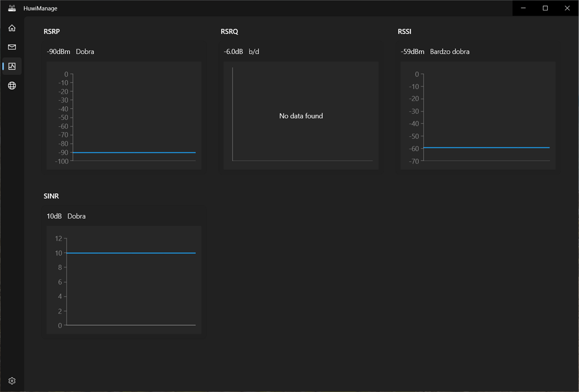The image size is (579, 392).
Task: Click the blue line in SINR chart
Action: (x=131, y=253)
